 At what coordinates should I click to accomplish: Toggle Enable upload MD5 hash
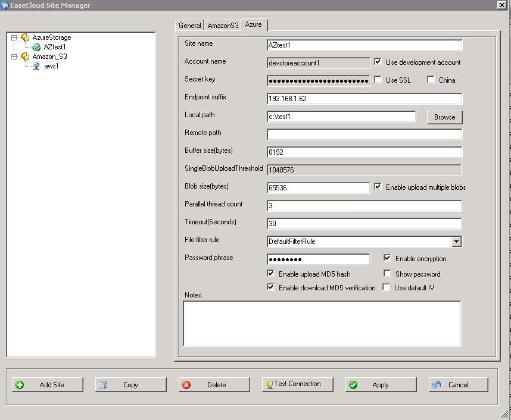(x=270, y=274)
